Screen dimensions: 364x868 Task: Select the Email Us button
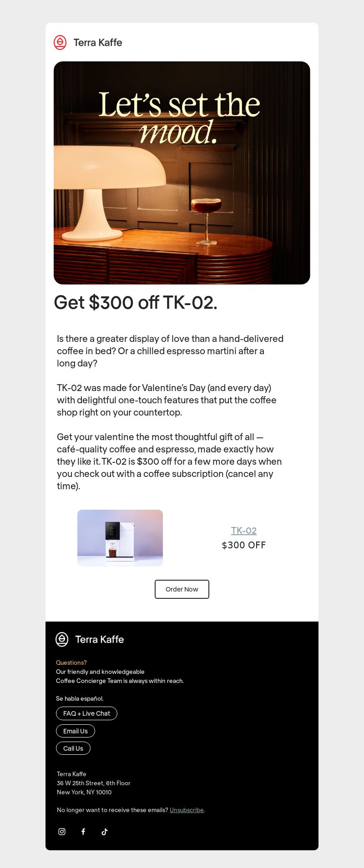point(76,731)
